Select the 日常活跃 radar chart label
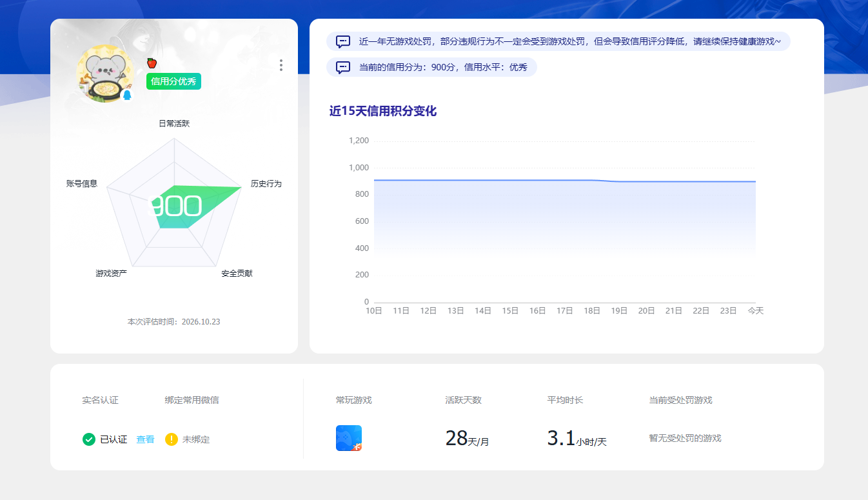The image size is (868, 500). tap(174, 123)
